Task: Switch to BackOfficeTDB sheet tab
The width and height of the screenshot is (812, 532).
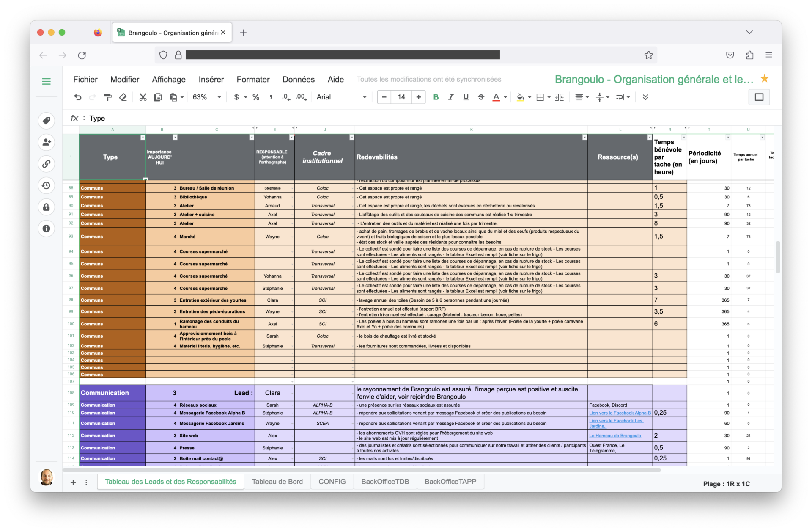Action: (385, 482)
